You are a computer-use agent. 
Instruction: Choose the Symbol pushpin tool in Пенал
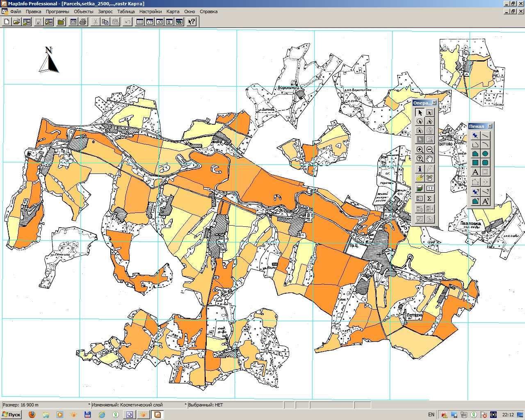tap(475, 135)
